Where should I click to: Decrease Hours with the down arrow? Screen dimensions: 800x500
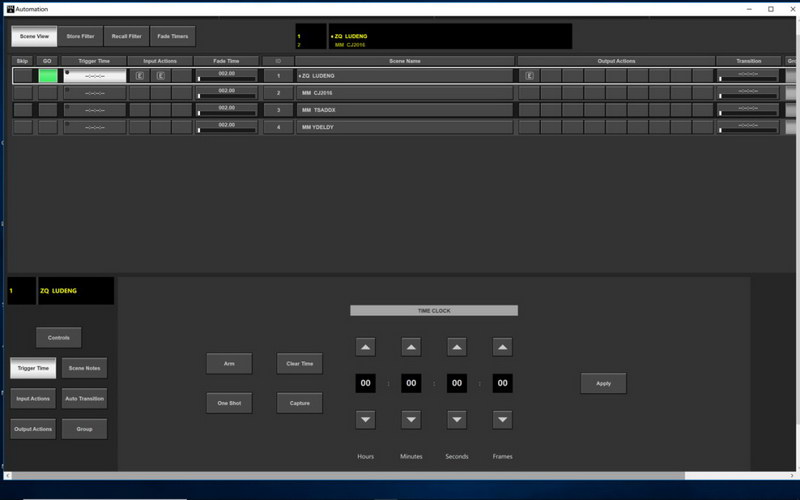[x=365, y=419]
